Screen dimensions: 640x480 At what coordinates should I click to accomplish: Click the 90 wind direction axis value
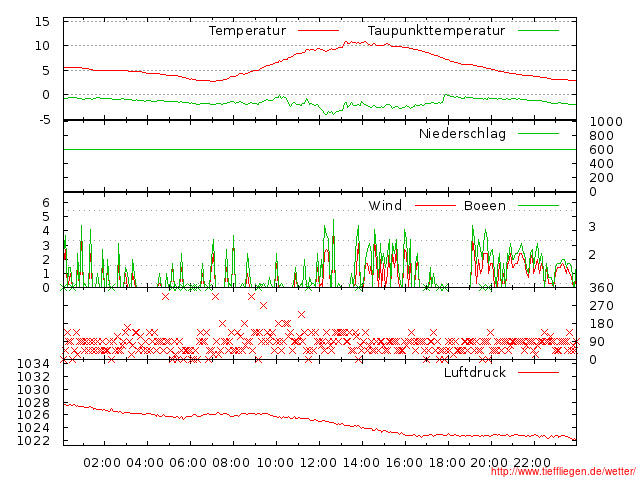click(597, 342)
